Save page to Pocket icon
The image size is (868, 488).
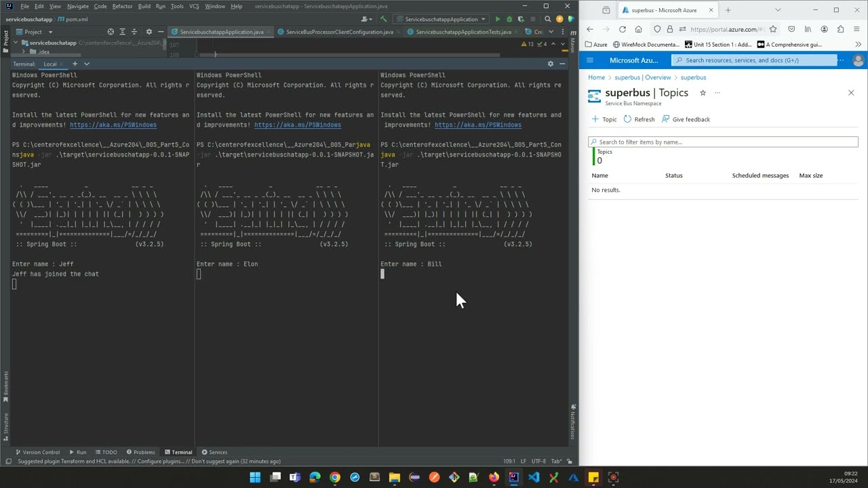(x=791, y=29)
